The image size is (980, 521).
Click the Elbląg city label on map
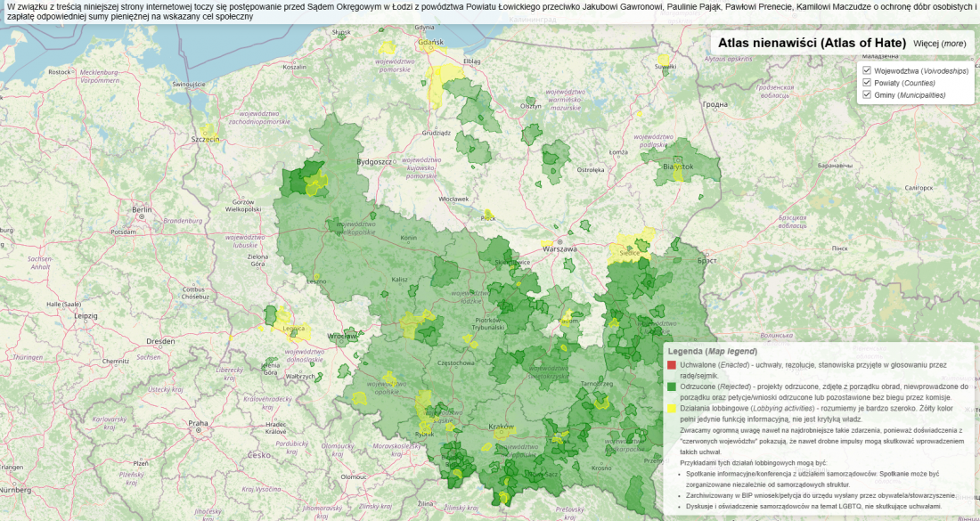[472, 61]
